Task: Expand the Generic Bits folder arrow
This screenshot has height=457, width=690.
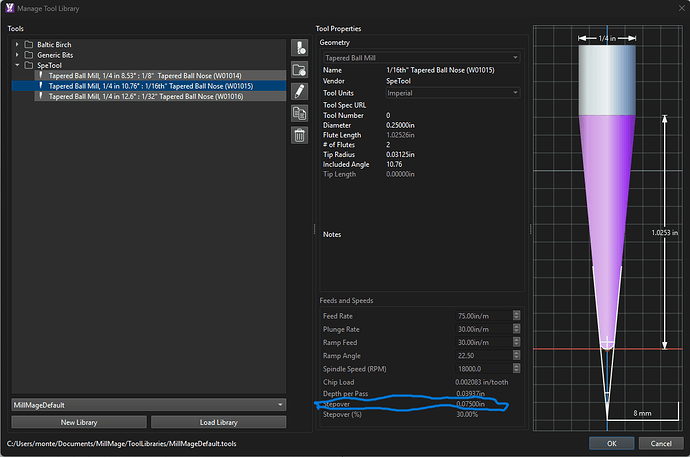Action: point(17,55)
